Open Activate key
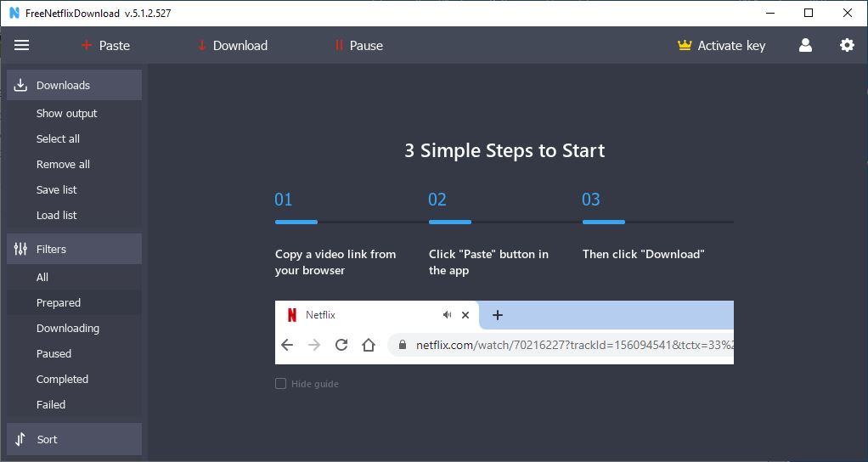 point(721,45)
